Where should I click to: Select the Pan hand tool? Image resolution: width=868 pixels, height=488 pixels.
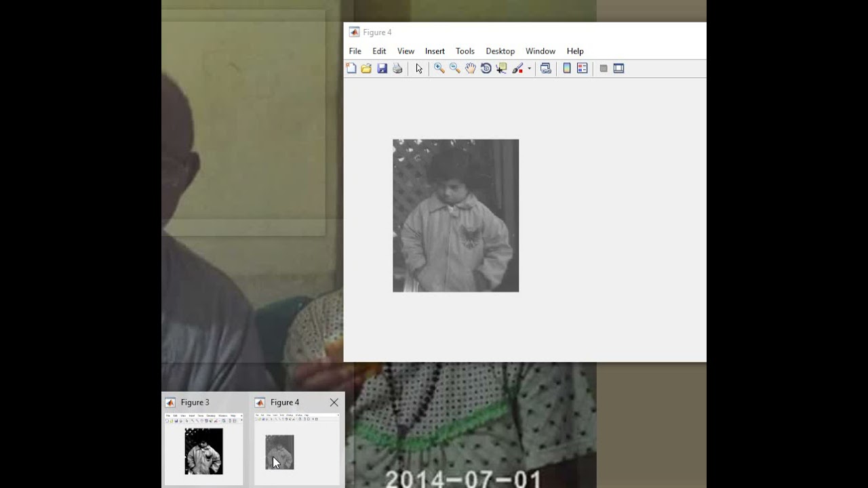[471, 68]
